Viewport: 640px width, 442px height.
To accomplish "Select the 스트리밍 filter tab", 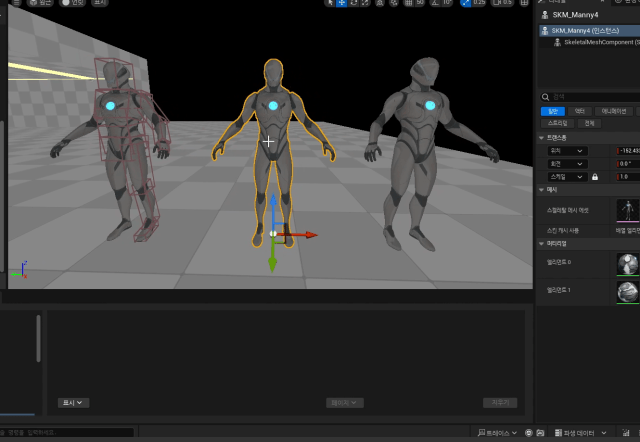I will (x=558, y=123).
